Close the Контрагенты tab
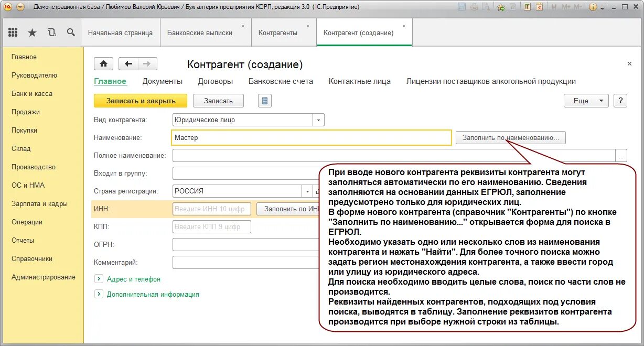This screenshot has height=346, width=644. click(308, 26)
